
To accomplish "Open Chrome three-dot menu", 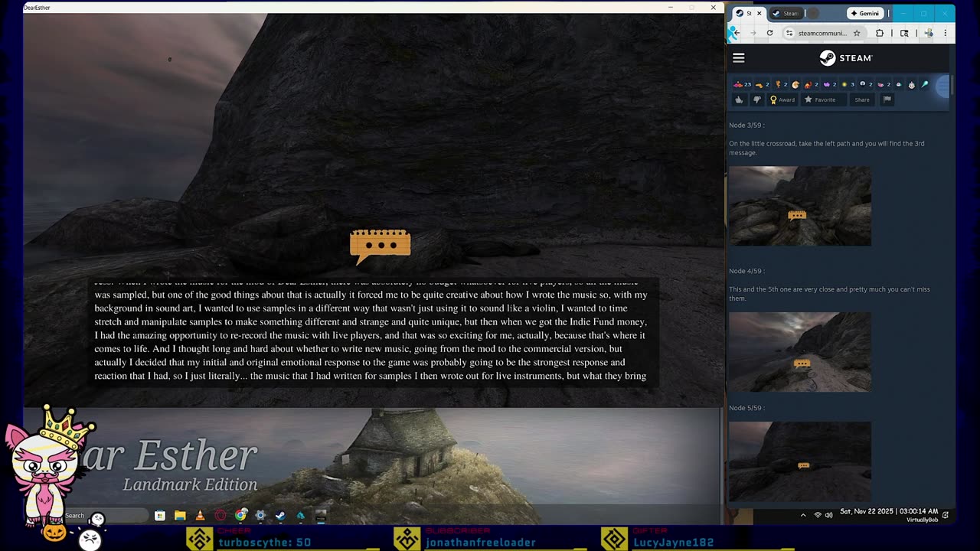I will pyautogui.click(x=945, y=33).
